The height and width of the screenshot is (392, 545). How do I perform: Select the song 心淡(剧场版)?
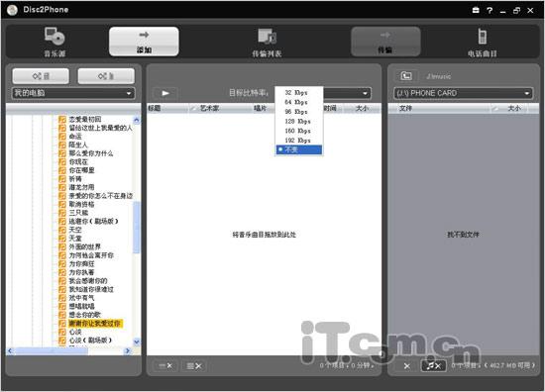click(90, 341)
